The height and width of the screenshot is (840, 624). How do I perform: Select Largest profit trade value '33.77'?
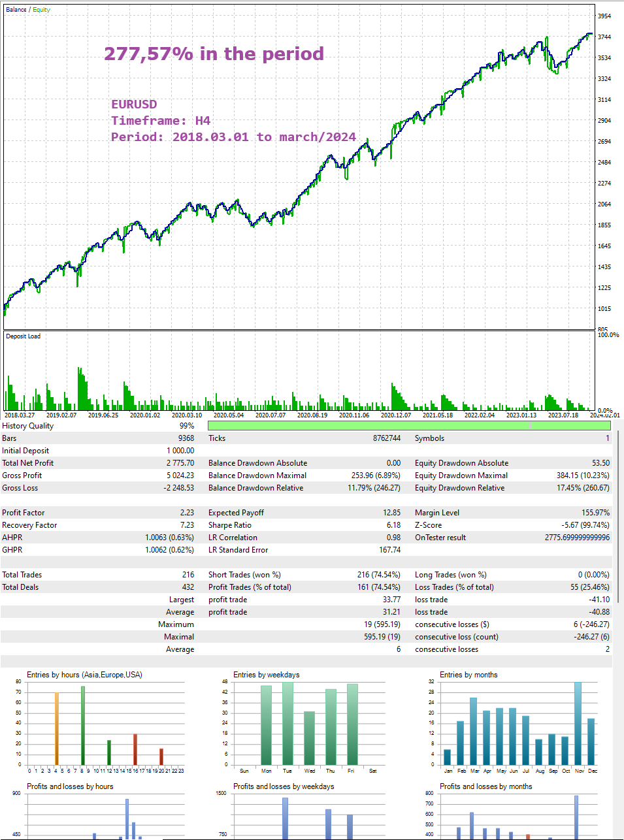click(392, 600)
